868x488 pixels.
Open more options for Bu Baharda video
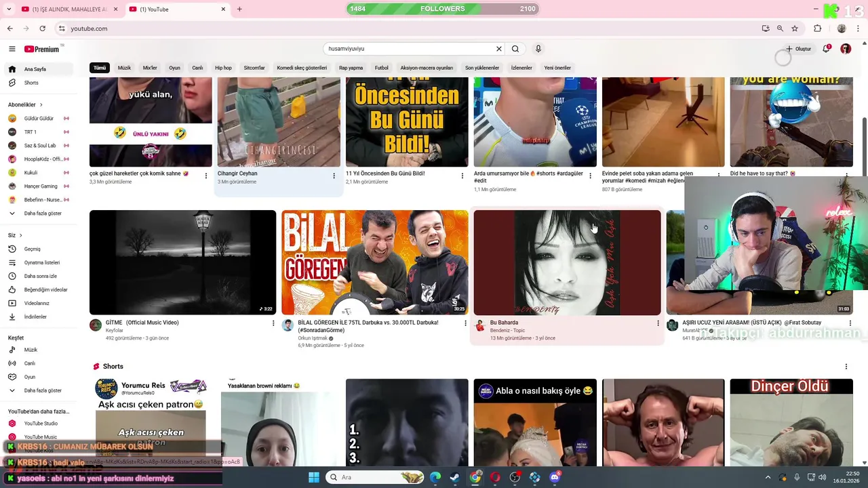tap(658, 323)
